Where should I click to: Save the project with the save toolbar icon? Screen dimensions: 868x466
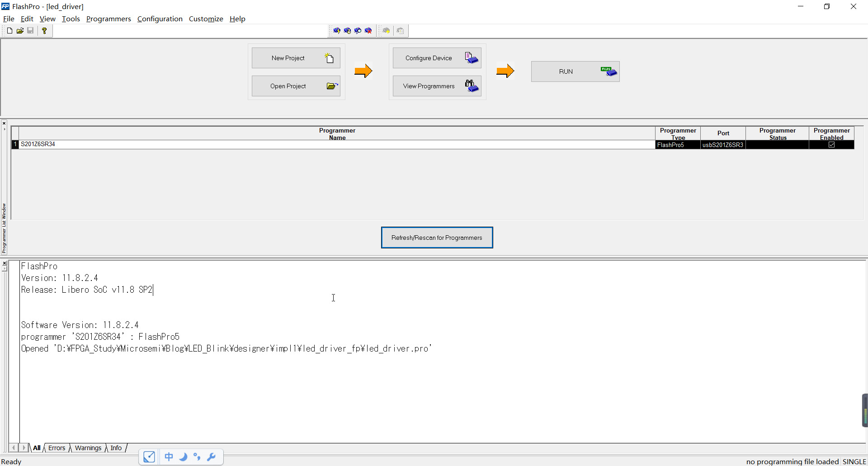tap(31, 30)
